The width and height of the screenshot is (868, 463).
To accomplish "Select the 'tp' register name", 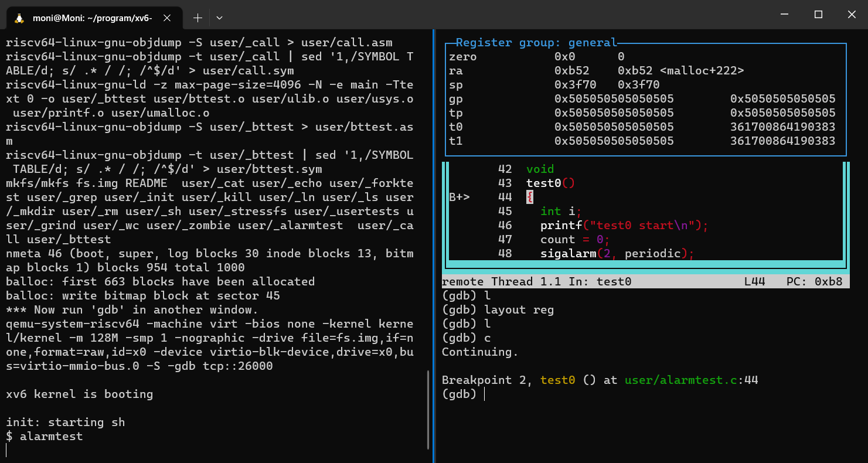I will point(456,113).
